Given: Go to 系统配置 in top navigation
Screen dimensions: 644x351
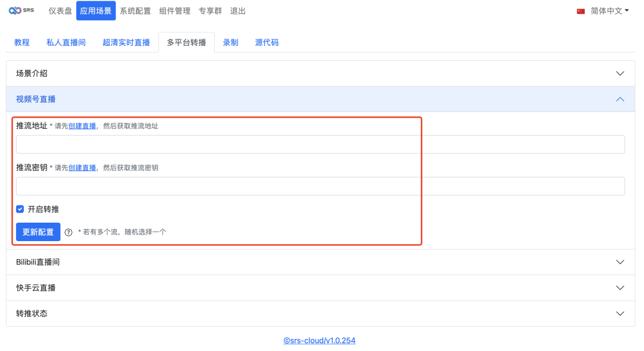Looking at the screenshot, I should click(x=135, y=11).
